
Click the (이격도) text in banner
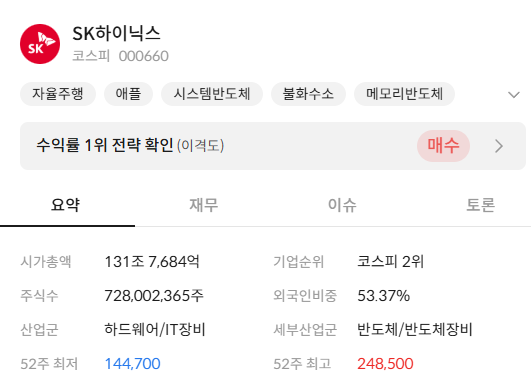click(x=200, y=146)
